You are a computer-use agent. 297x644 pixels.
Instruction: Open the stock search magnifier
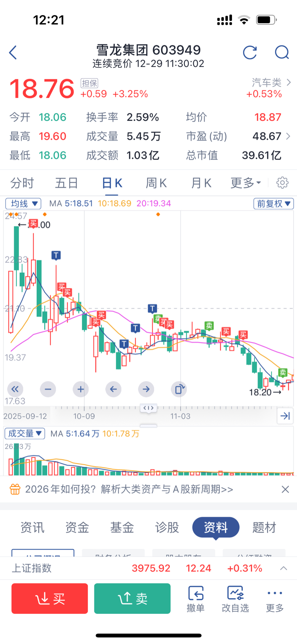(282, 52)
